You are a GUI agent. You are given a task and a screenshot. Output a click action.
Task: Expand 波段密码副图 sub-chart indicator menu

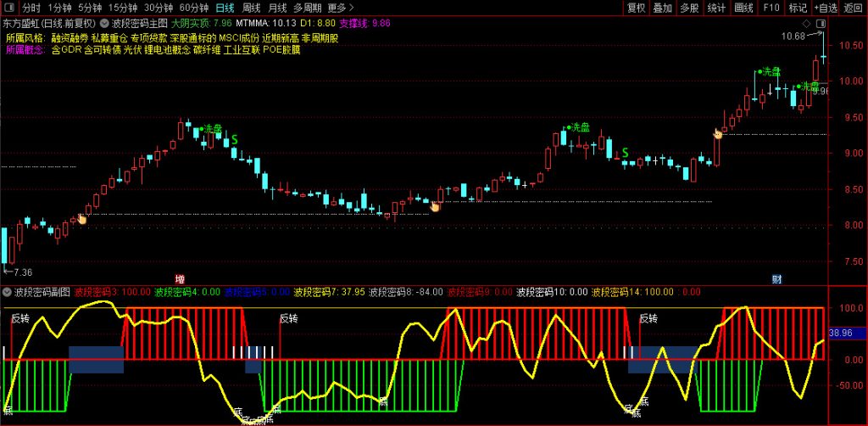8,292
